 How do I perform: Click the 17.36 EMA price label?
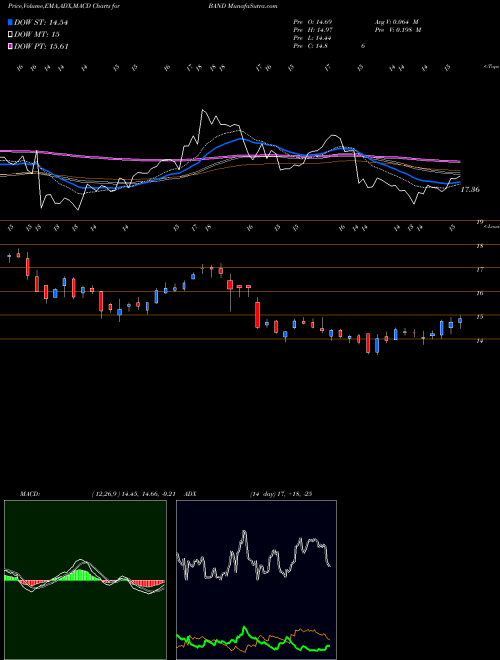pyautogui.click(x=470, y=190)
